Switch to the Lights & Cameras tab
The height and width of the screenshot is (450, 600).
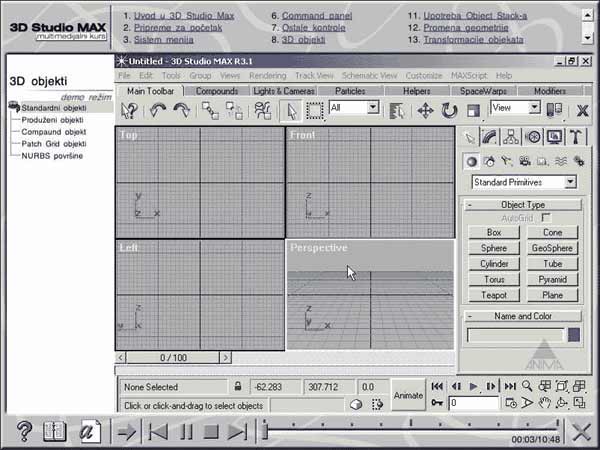pyautogui.click(x=284, y=91)
